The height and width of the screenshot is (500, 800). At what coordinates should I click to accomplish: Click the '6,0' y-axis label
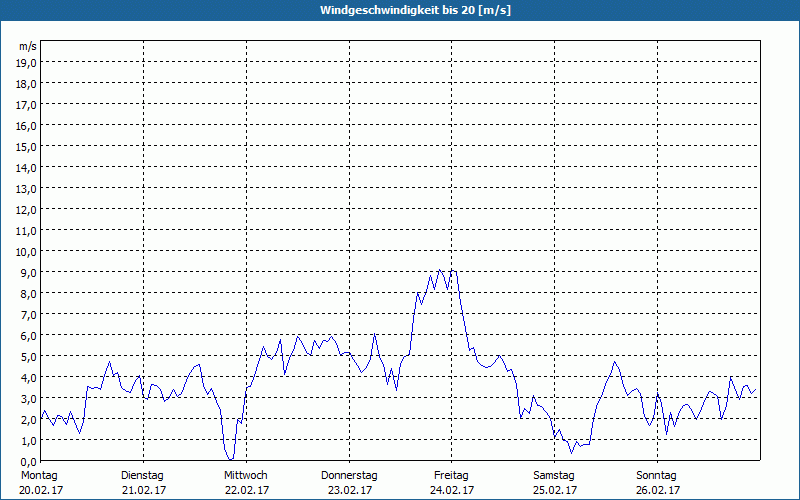(29, 336)
